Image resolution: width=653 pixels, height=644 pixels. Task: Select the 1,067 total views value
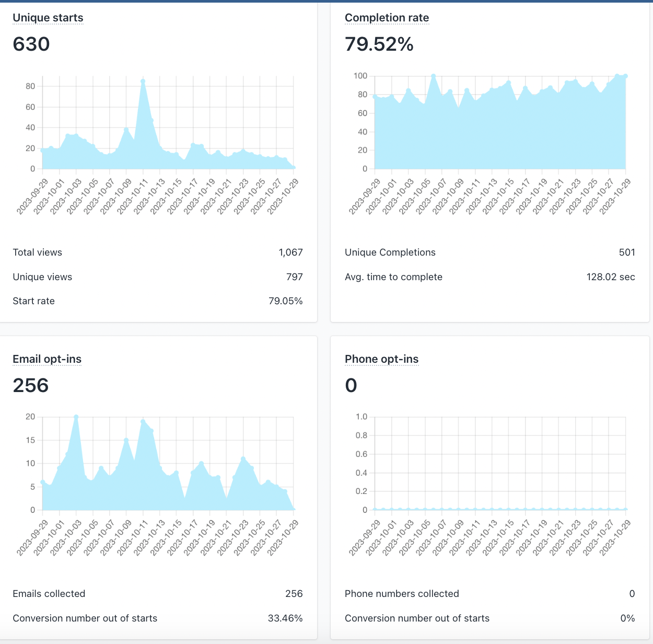291,252
